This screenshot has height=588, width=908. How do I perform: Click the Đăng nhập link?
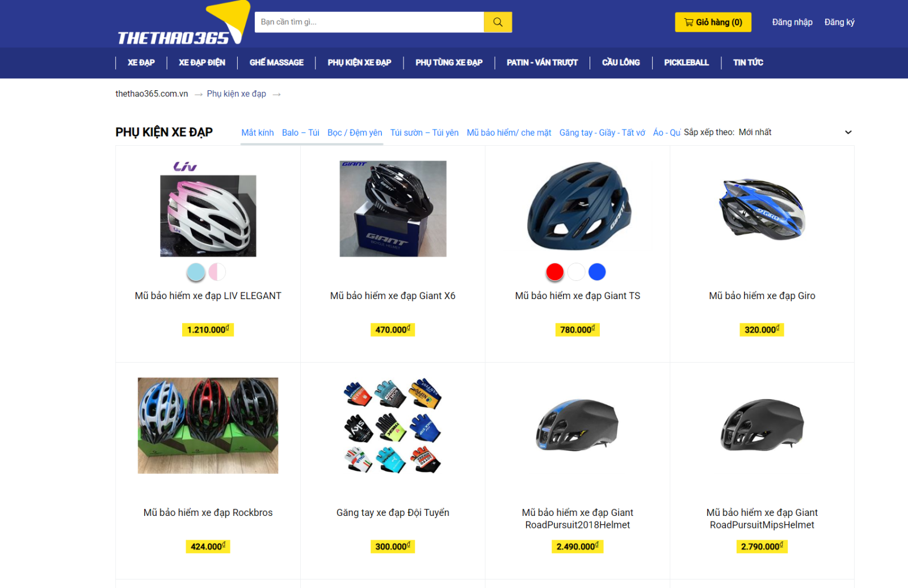792,22
